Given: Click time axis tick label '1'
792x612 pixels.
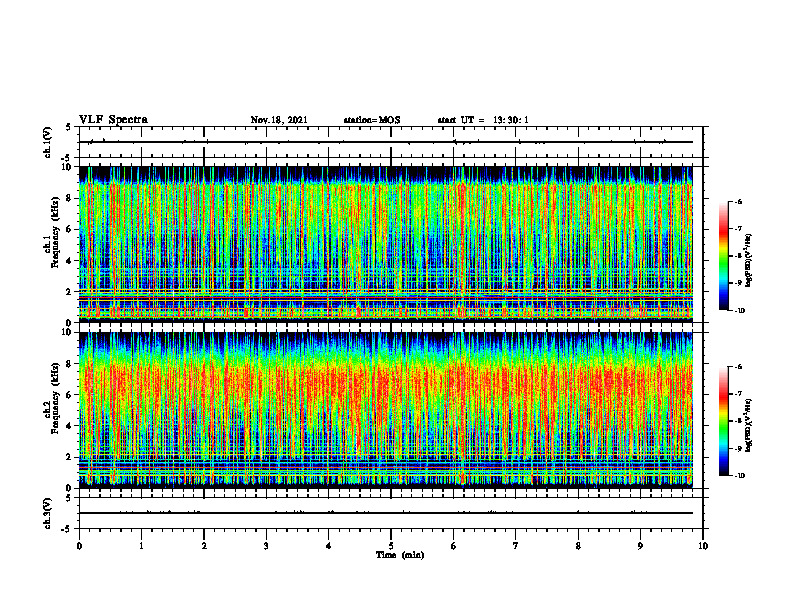Looking at the screenshot, I should coord(141,546).
